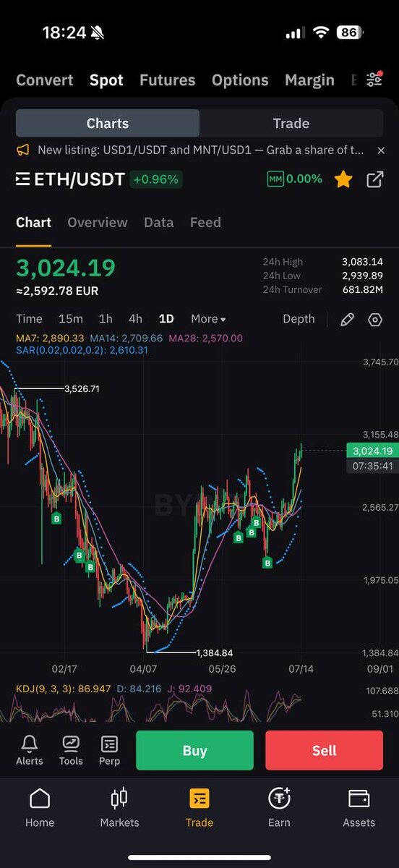Dismiss the new listing banner
The width and height of the screenshot is (399, 868).
tap(381, 150)
